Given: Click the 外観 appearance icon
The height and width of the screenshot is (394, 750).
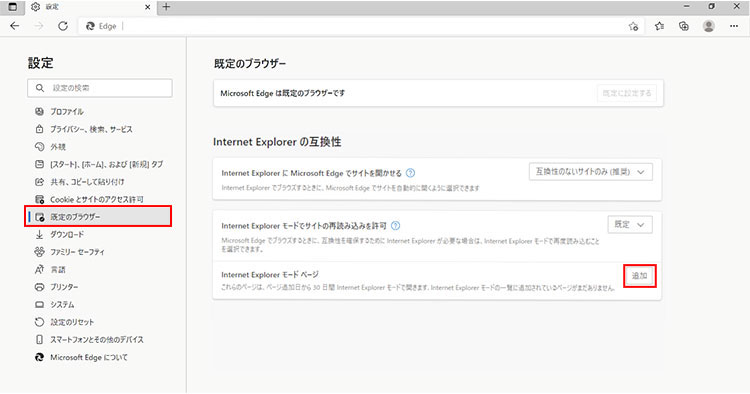Looking at the screenshot, I should pyautogui.click(x=40, y=147).
